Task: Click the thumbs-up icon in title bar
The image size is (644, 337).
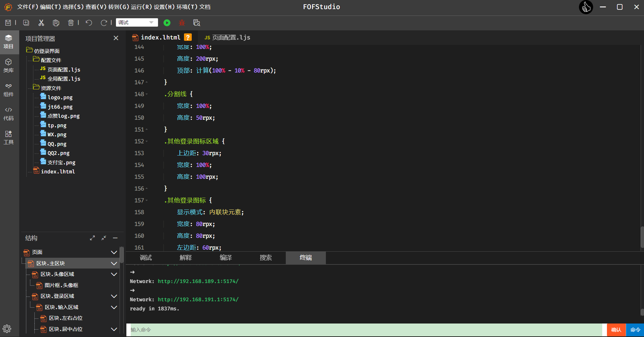Action: (x=586, y=7)
